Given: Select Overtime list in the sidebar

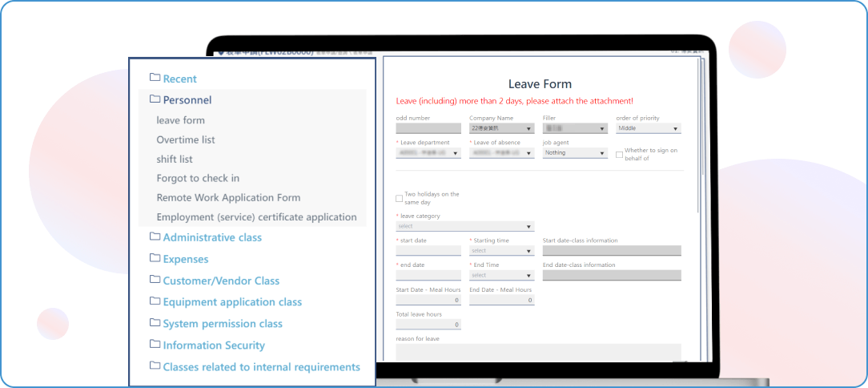Looking at the screenshot, I should [186, 139].
